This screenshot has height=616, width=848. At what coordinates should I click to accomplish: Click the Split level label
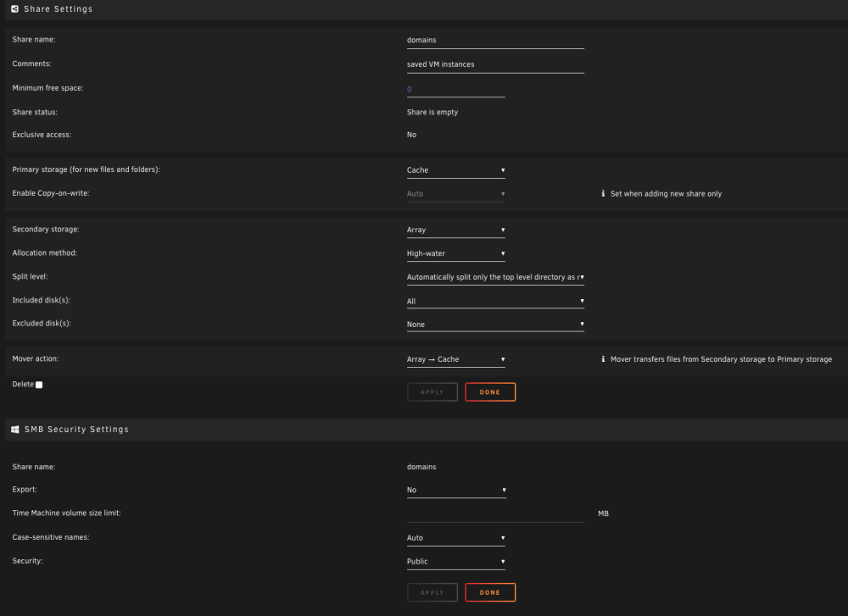[x=31, y=276]
